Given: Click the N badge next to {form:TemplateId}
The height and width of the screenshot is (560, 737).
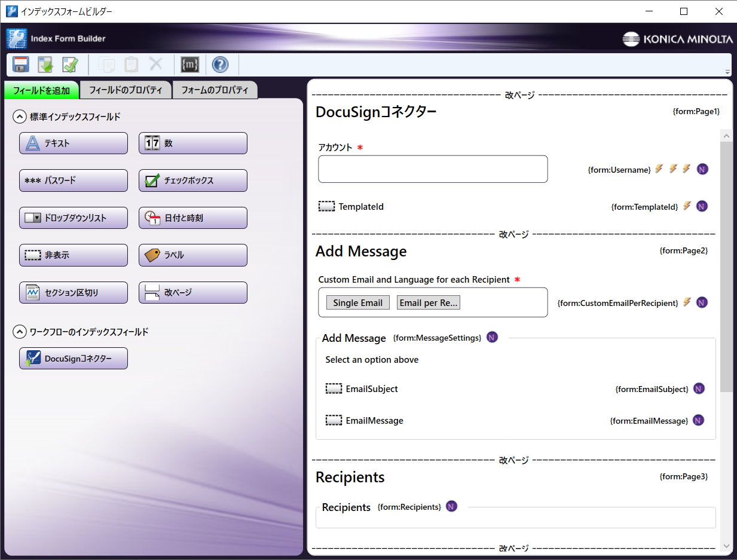Looking at the screenshot, I should pos(702,206).
